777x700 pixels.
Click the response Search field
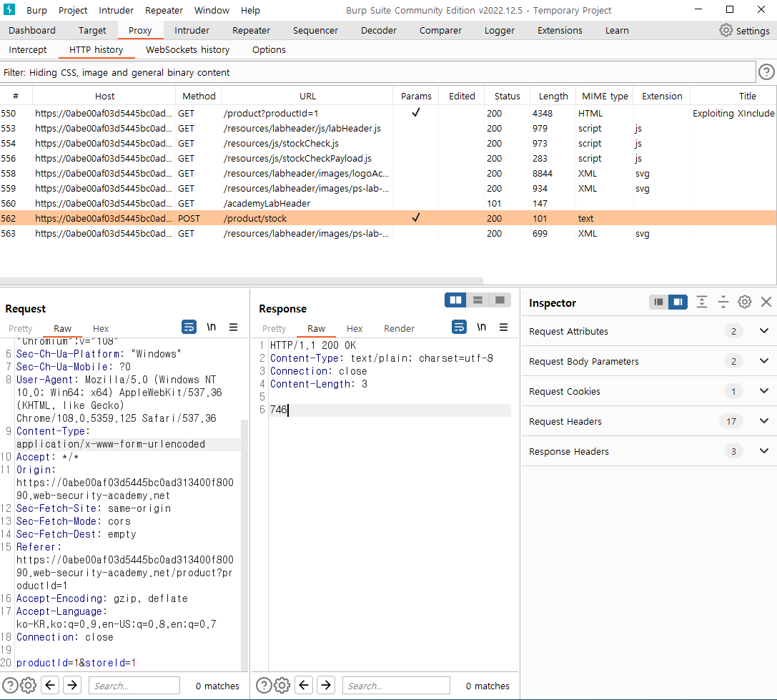[396, 686]
